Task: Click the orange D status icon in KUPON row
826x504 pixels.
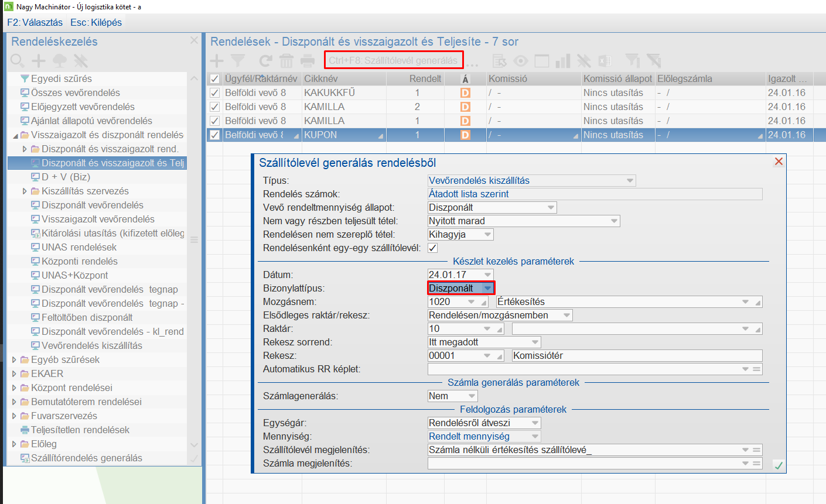Action: tap(465, 135)
